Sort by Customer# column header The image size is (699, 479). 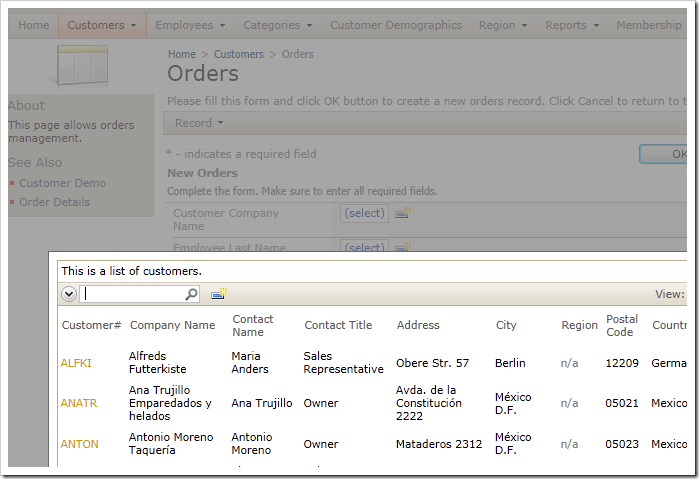91,325
